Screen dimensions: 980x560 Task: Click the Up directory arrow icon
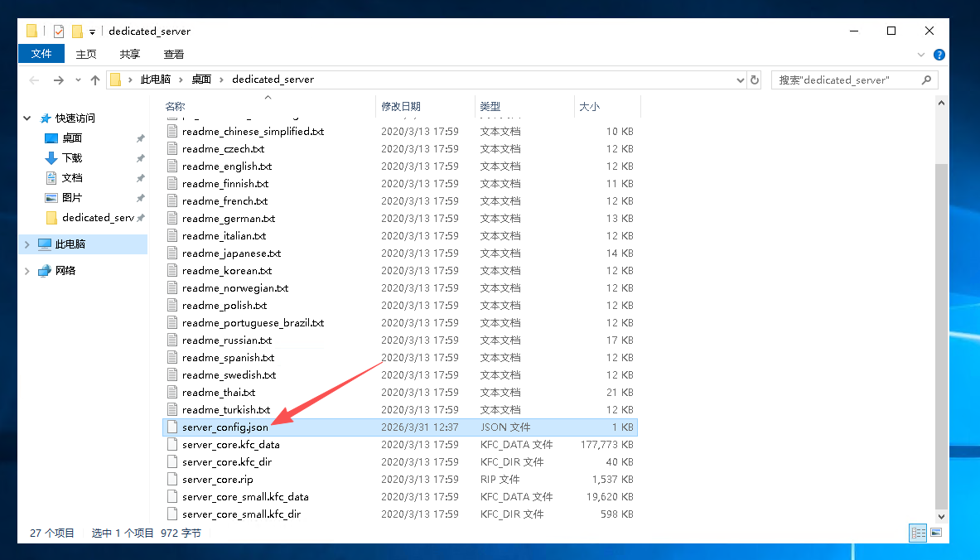[95, 80]
